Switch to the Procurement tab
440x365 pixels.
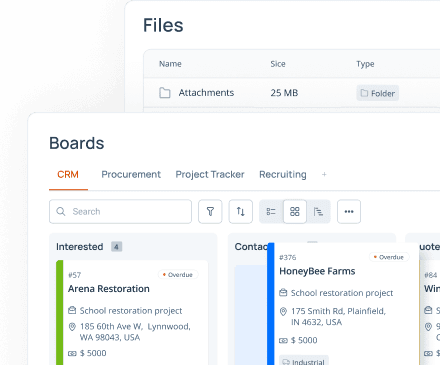(131, 174)
